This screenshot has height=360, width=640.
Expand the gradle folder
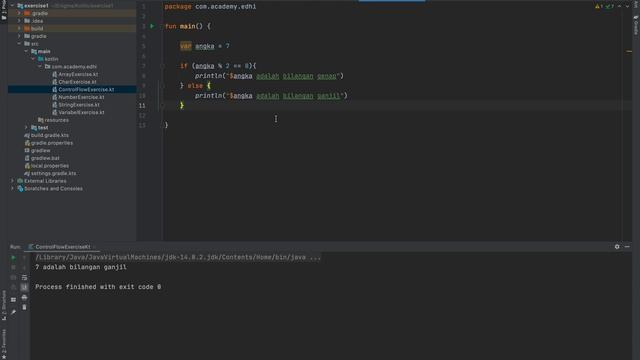coord(19,36)
